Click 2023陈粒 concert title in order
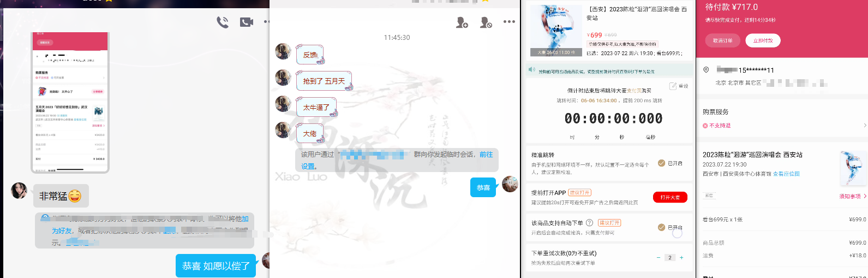868x278 pixels. point(752,155)
